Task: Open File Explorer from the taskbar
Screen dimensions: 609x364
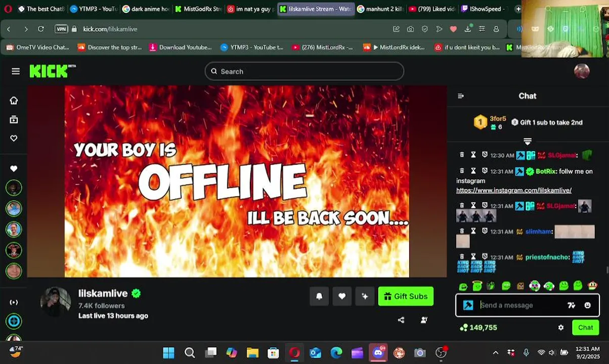Action: (x=252, y=353)
